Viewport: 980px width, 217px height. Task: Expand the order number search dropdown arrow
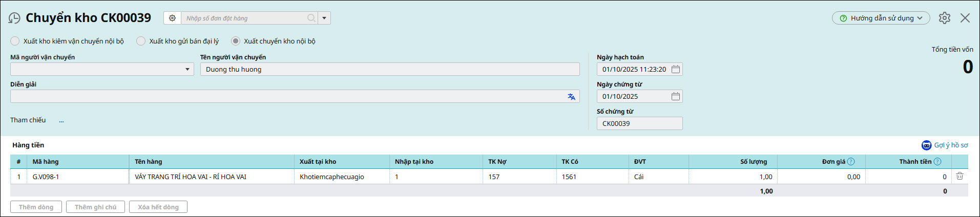coord(324,18)
